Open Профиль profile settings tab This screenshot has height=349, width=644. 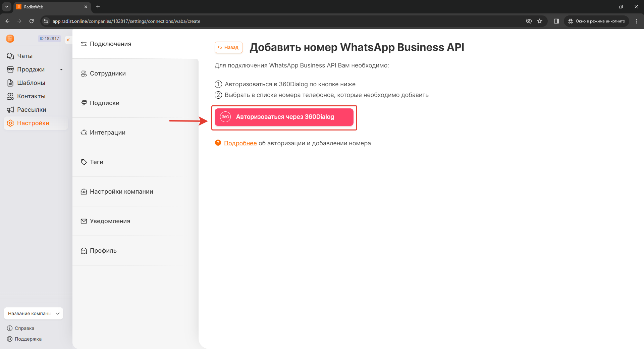136,251
